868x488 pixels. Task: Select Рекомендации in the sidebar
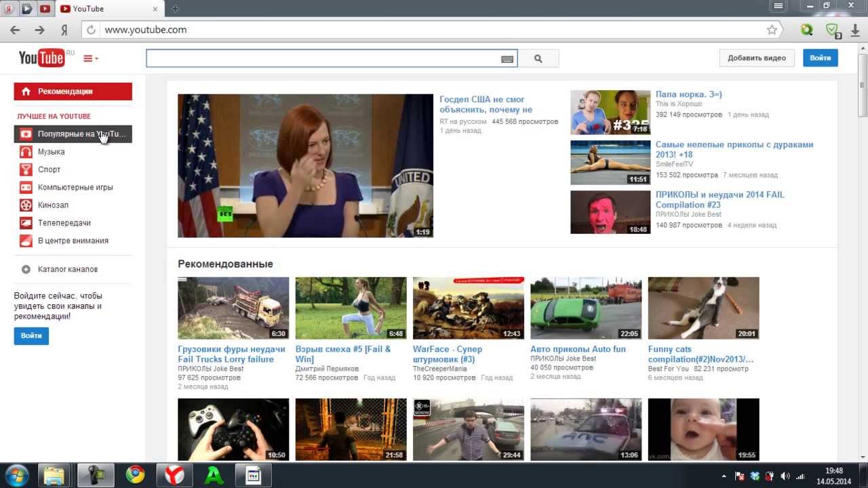tap(73, 91)
